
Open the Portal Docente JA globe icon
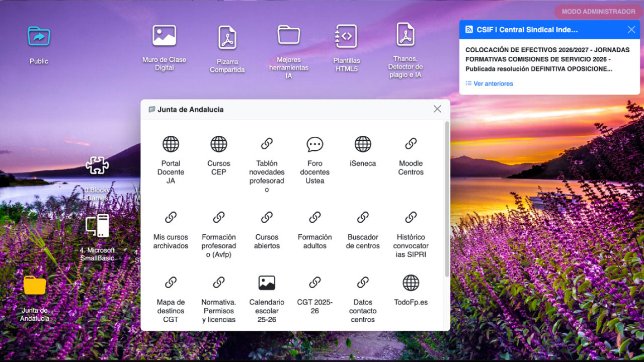pos(171,144)
